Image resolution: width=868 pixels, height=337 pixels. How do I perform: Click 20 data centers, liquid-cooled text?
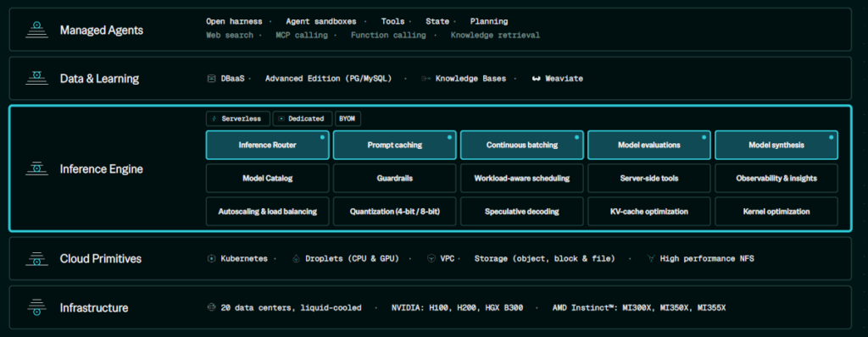(291, 307)
